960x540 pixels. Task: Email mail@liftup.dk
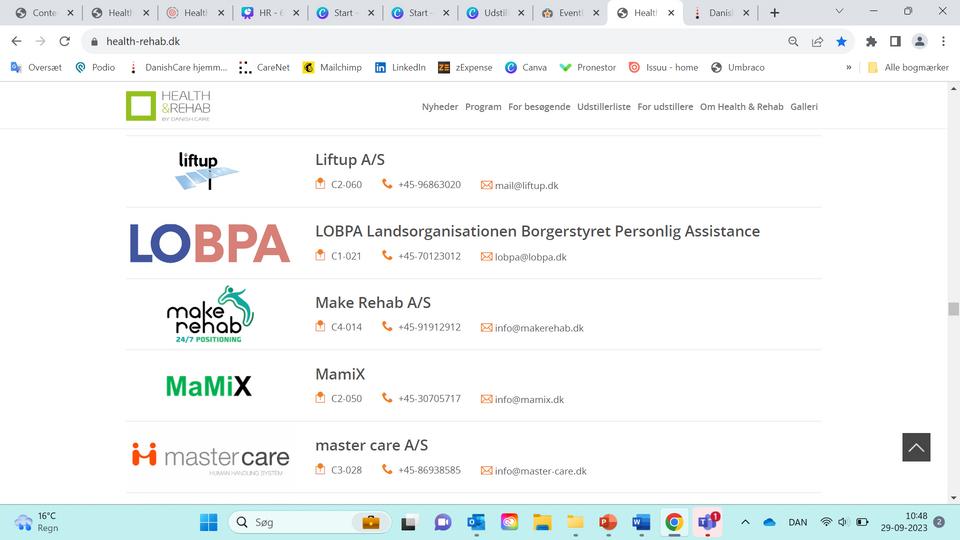click(x=526, y=186)
